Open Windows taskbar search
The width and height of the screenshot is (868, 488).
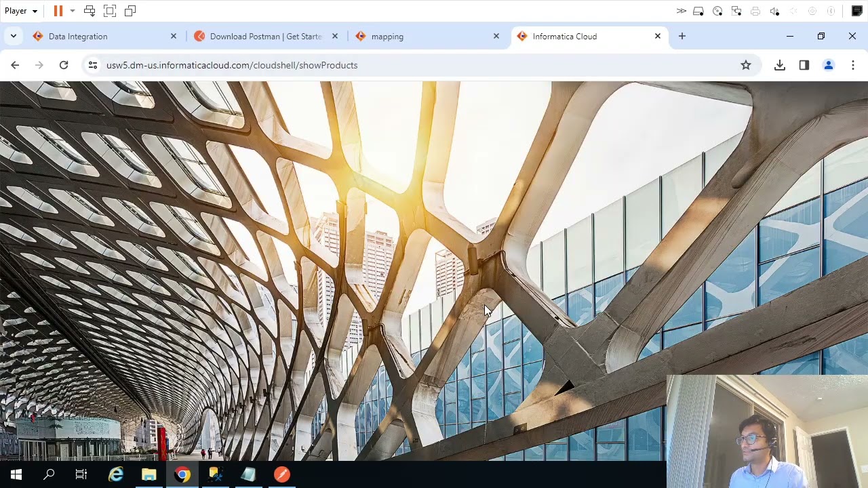[x=49, y=474]
